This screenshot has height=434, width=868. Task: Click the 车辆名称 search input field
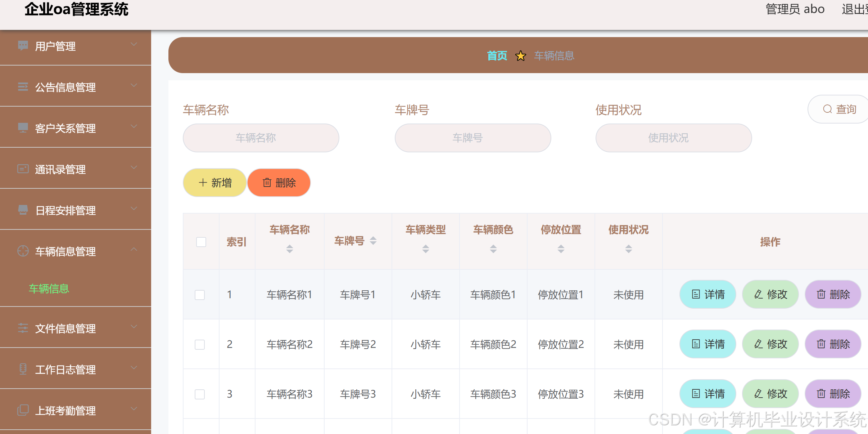[x=261, y=138]
